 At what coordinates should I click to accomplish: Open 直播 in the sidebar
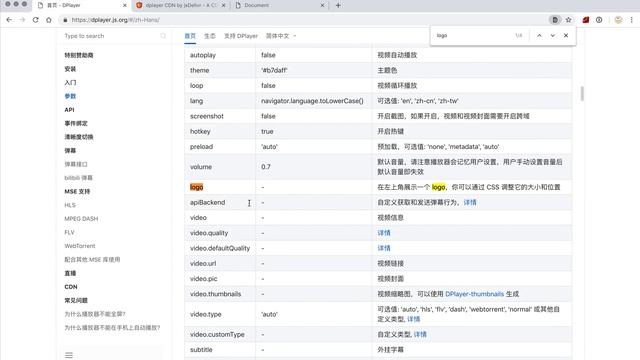click(x=70, y=273)
